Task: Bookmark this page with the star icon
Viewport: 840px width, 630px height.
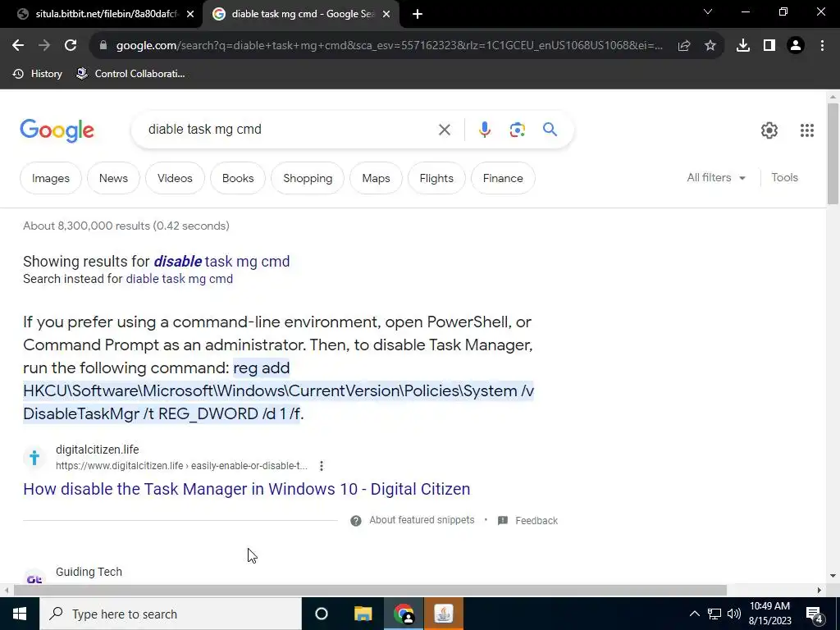Action: (x=710, y=46)
